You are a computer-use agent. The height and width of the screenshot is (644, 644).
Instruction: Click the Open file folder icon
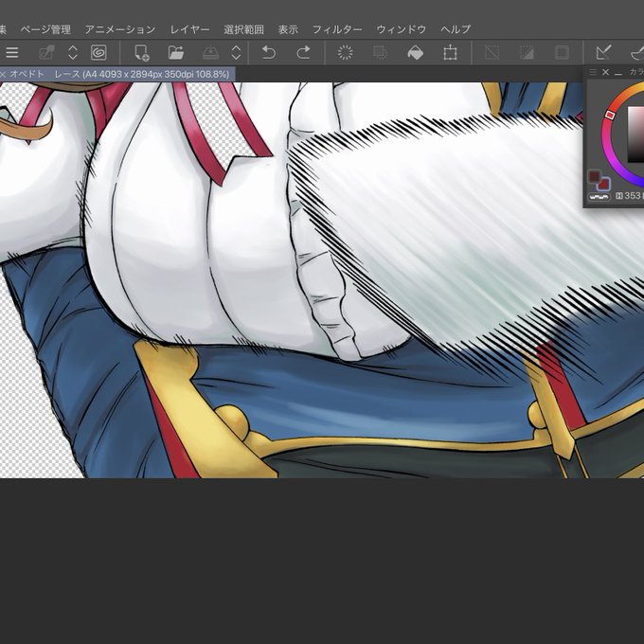(x=176, y=53)
